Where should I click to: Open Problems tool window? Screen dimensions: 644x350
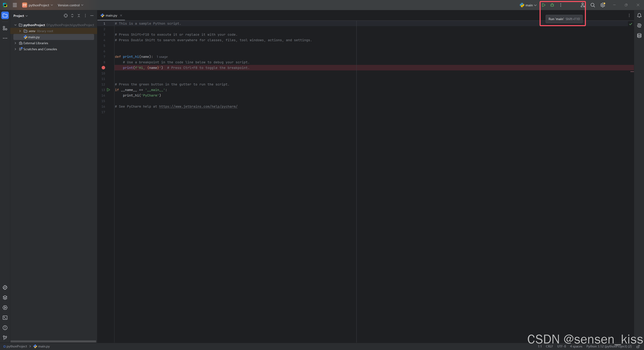5,328
